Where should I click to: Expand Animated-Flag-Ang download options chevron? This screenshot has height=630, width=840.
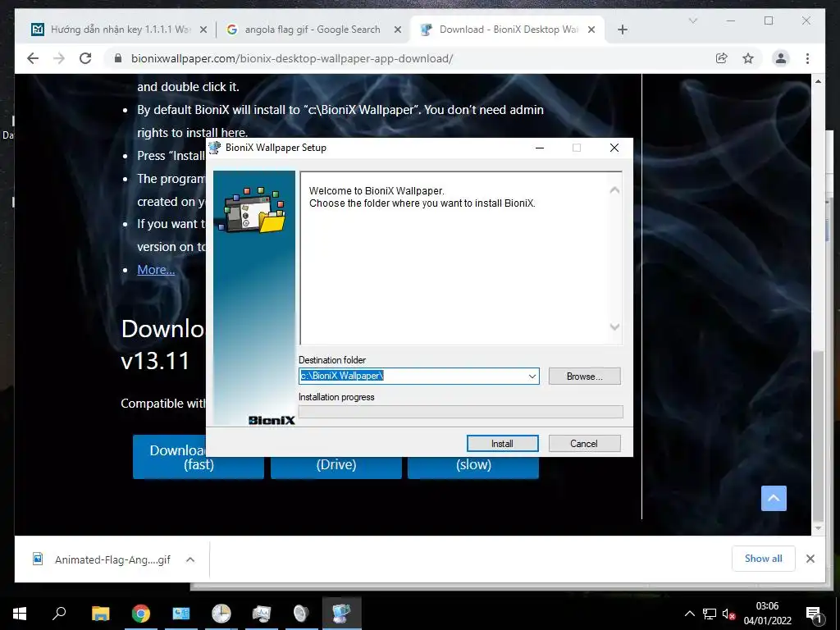coord(189,559)
